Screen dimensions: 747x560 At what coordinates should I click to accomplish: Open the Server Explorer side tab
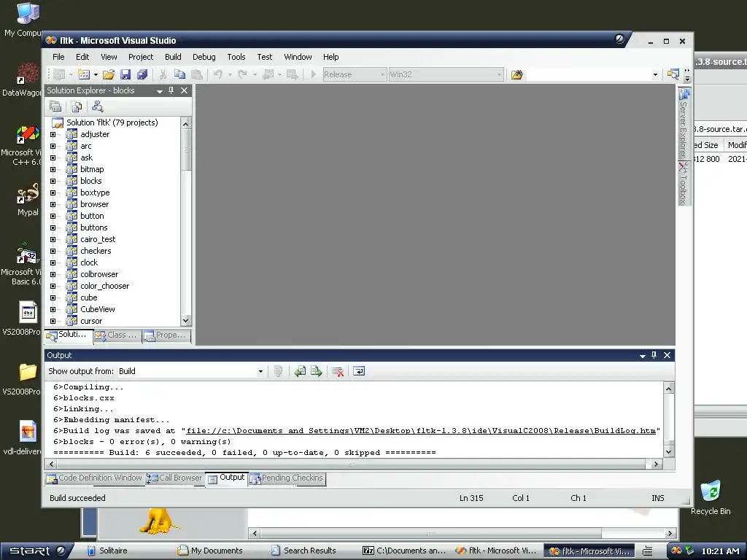(x=684, y=122)
